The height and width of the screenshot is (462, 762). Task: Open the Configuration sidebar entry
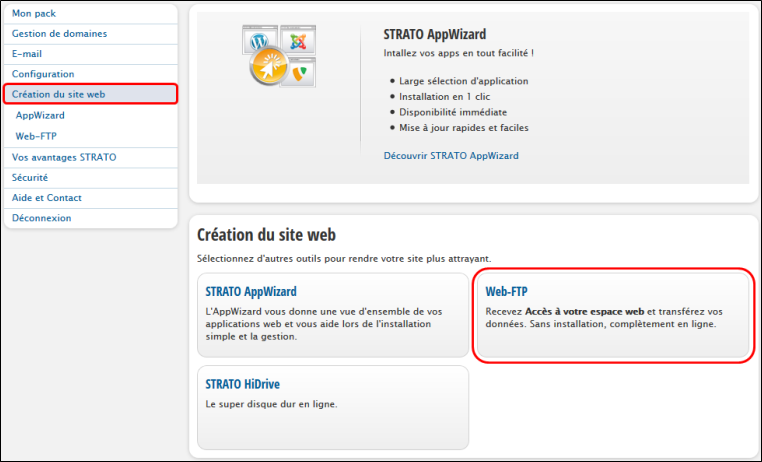click(90, 74)
